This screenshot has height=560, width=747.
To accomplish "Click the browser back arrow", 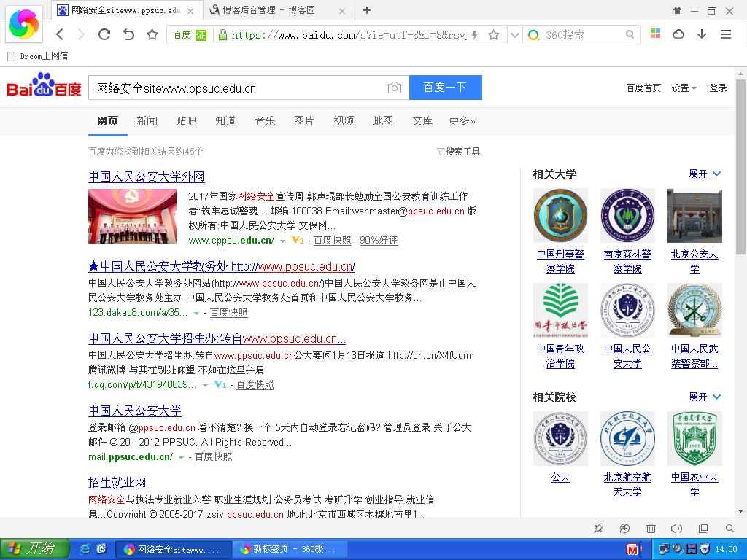I will (60, 34).
